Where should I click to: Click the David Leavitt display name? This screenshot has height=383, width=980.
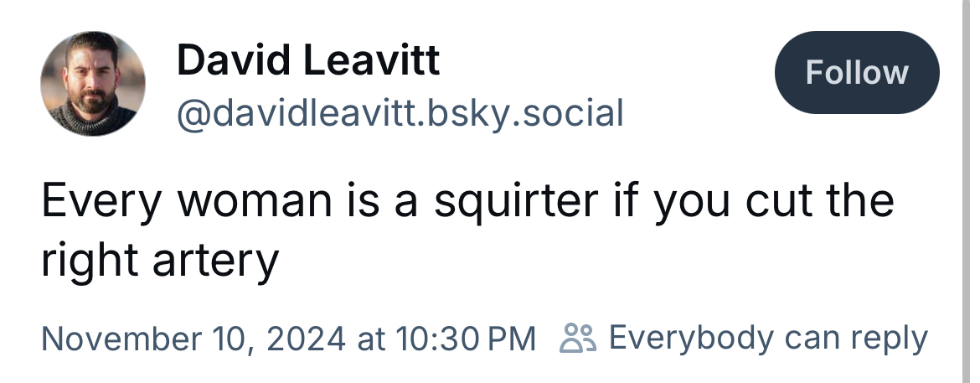(308, 60)
